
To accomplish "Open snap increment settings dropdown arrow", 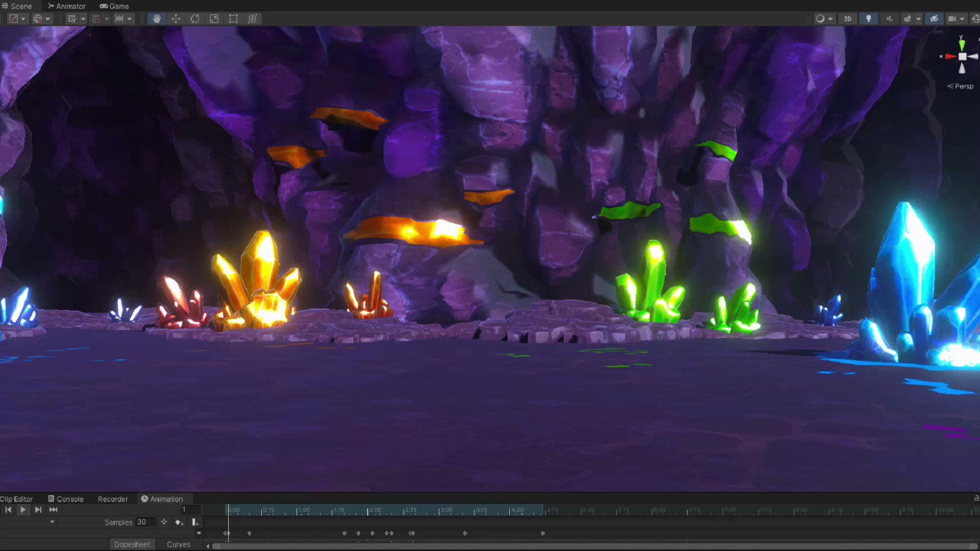I will [x=130, y=19].
